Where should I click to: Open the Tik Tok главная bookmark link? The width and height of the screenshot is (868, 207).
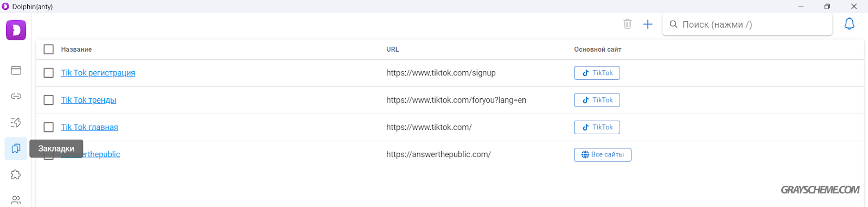[x=90, y=127]
